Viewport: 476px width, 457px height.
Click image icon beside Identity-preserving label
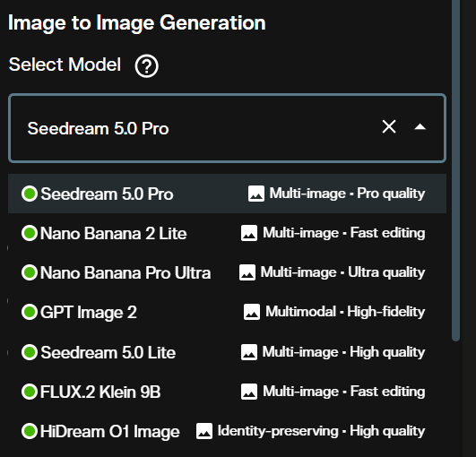(204, 431)
